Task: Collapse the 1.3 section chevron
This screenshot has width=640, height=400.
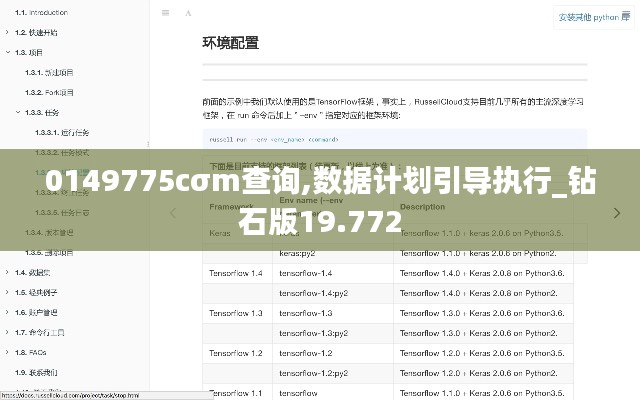Action: (x=8, y=52)
